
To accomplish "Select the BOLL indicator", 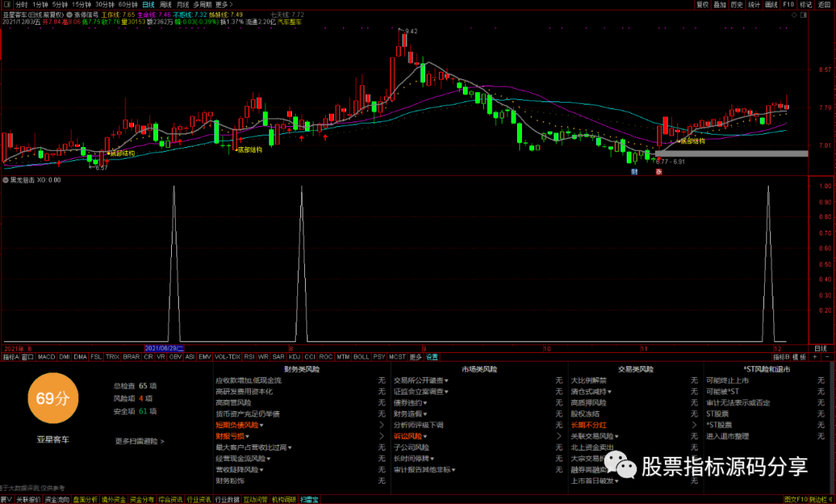I will click(361, 357).
